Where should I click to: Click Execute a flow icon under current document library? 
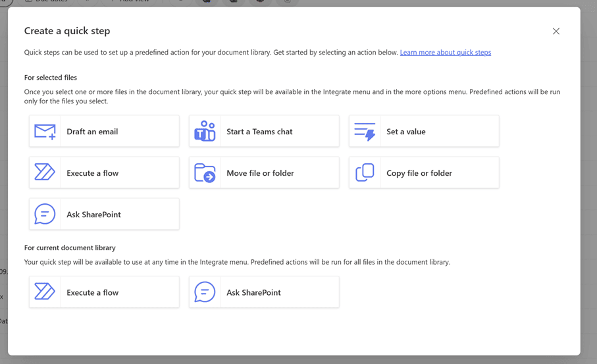point(45,292)
